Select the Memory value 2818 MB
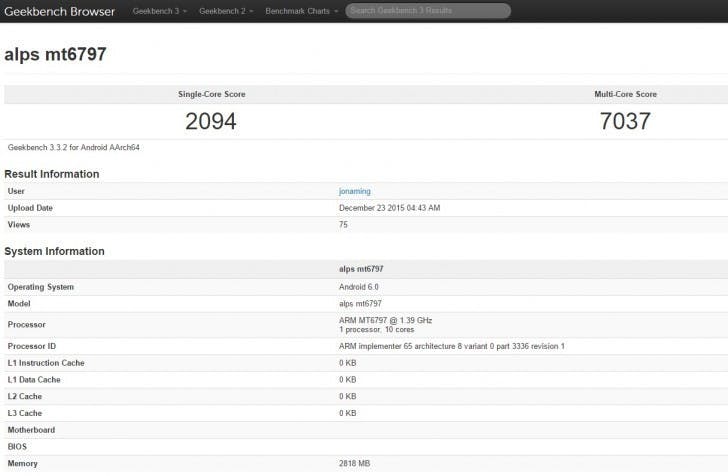The width and height of the screenshot is (728, 476). click(x=354, y=463)
